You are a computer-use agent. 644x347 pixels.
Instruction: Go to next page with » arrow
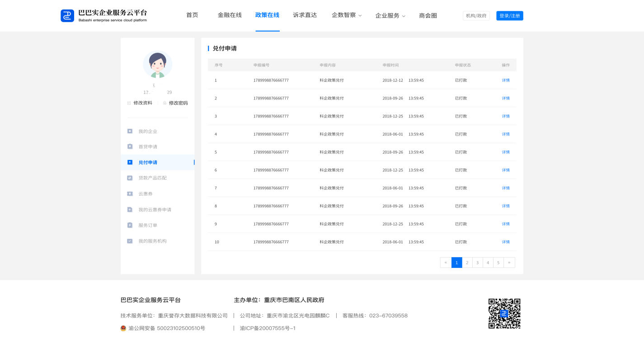coord(509,263)
